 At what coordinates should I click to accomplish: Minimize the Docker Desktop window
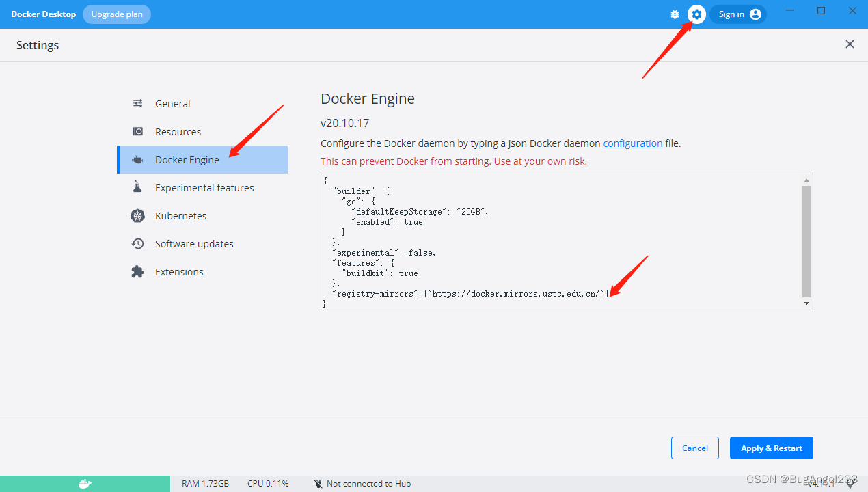pyautogui.click(x=790, y=11)
